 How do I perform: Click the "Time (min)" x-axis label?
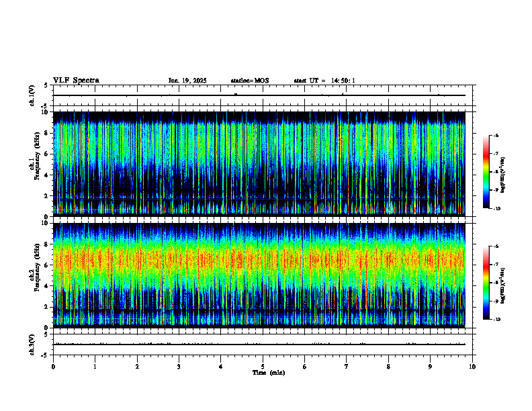click(x=269, y=373)
